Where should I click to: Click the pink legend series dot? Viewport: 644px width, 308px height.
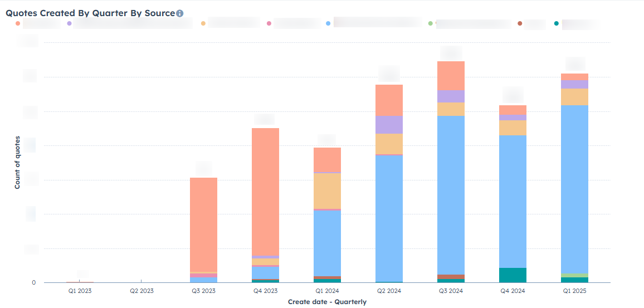pos(269,23)
